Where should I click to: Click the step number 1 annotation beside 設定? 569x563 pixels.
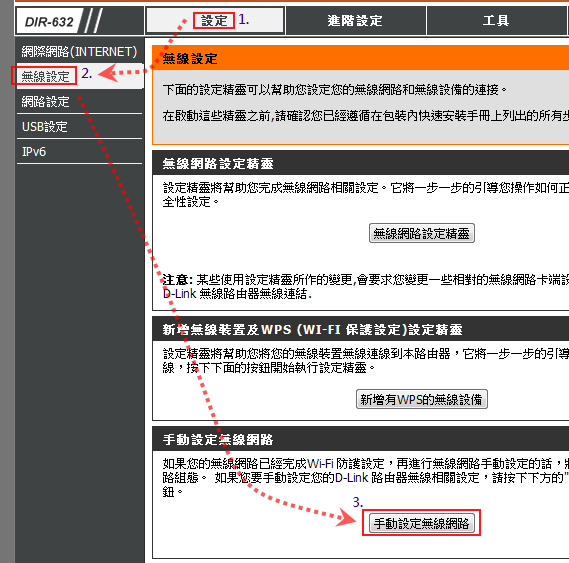pyautogui.click(x=243, y=20)
